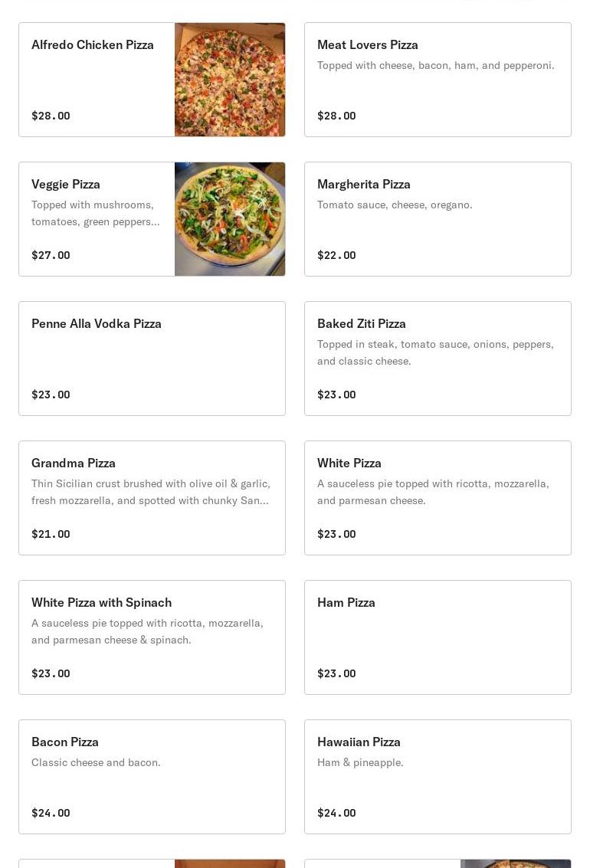
Task: Click the $21.00 Grandma Pizza price
Action: 51,534
